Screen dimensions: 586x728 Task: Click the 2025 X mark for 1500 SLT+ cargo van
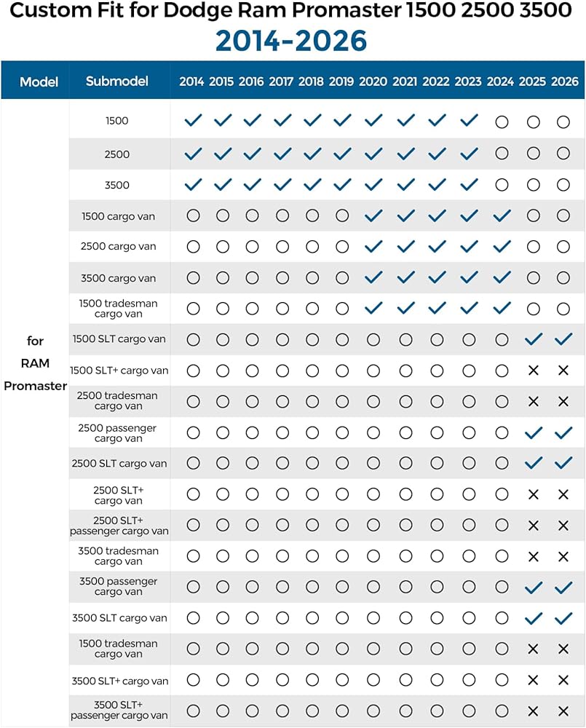click(534, 371)
